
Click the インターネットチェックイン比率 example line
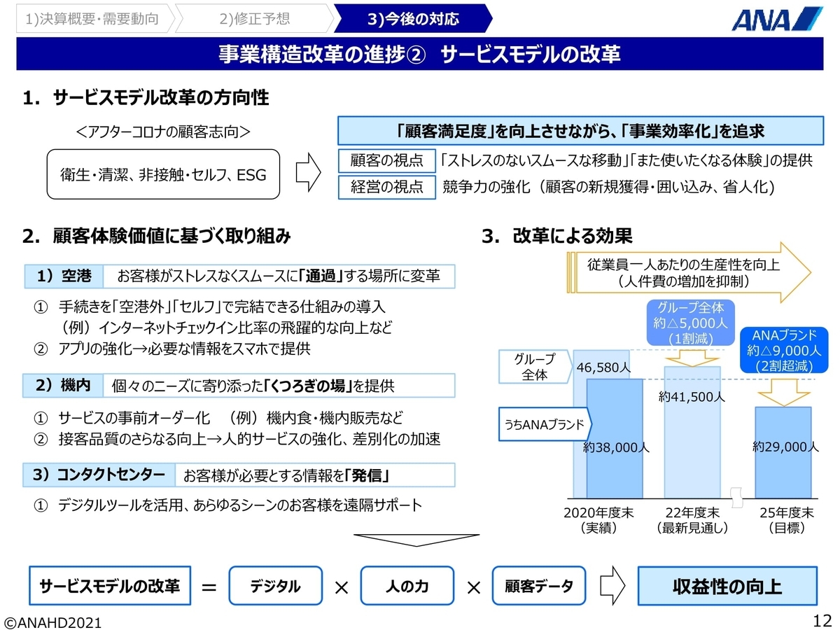coord(227,328)
